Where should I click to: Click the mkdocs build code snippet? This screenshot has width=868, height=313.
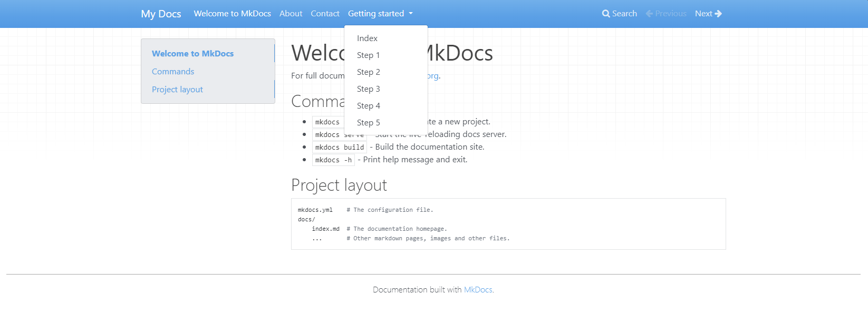(340, 148)
